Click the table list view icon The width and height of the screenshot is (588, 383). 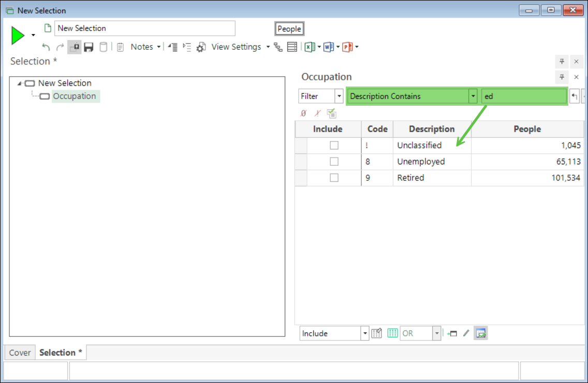click(292, 47)
